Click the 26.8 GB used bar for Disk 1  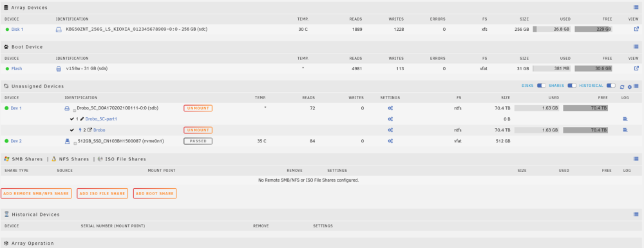click(552, 30)
